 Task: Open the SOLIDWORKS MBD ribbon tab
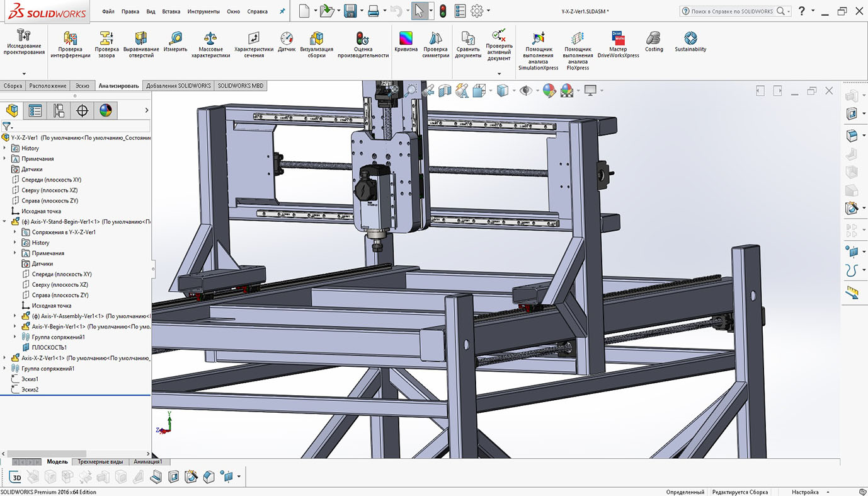[241, 86]
